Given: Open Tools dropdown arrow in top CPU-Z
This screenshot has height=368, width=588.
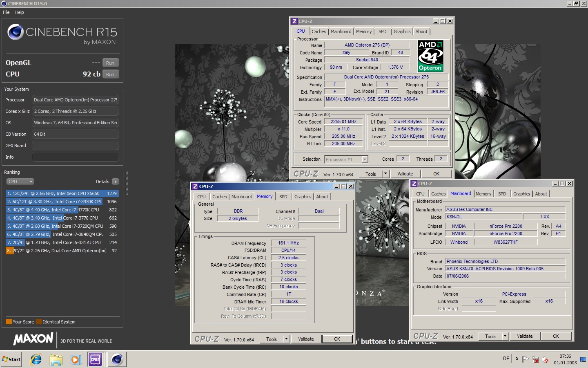Looking at the screenshot, I should pos(385,174).
